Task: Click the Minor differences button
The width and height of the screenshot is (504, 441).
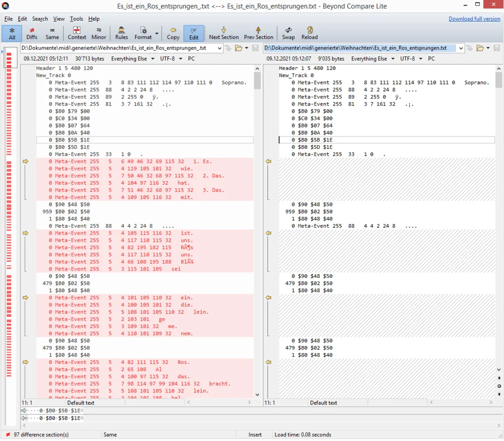Action: tap(99, 33)
